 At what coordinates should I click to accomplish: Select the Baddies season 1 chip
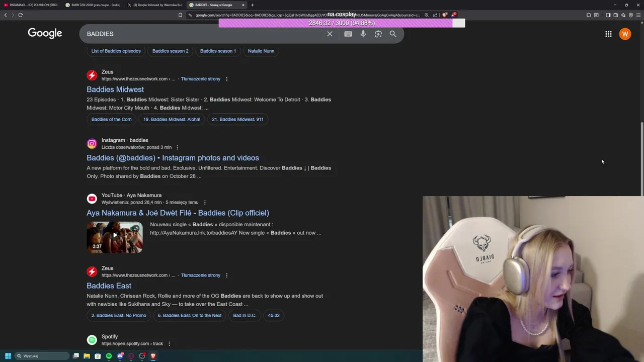[x=218, y=51]
